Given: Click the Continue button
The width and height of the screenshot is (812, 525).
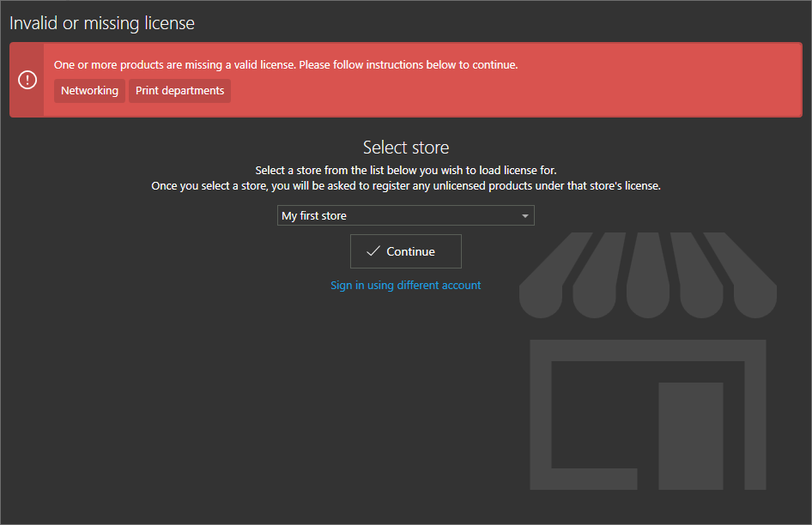Looking at the screenshot, I should 405,251.
